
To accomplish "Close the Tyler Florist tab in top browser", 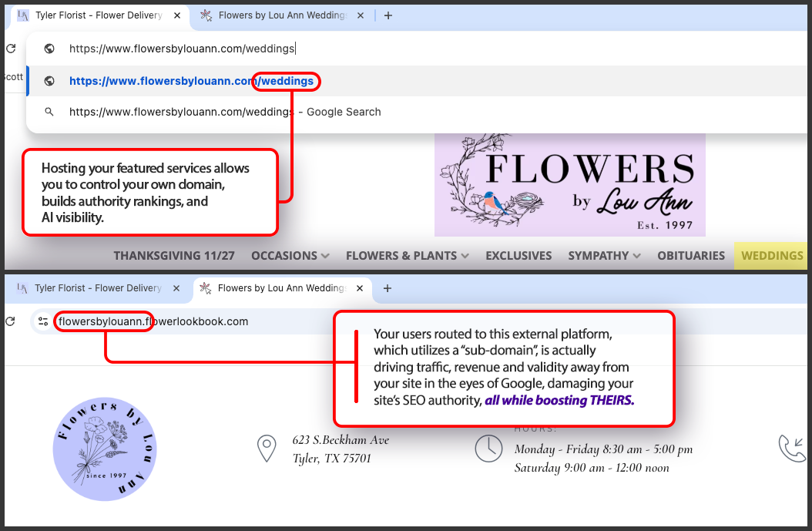I will 177,15.
